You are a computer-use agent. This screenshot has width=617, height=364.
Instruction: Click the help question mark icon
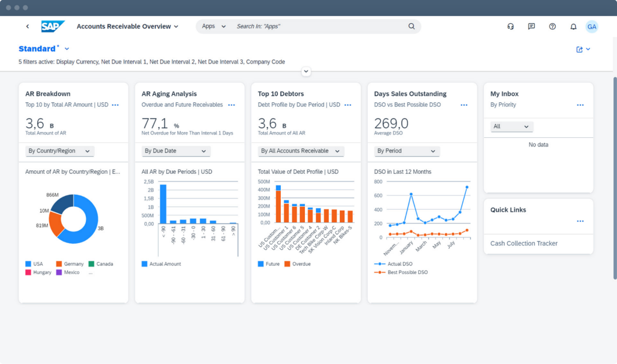(552, 27)
